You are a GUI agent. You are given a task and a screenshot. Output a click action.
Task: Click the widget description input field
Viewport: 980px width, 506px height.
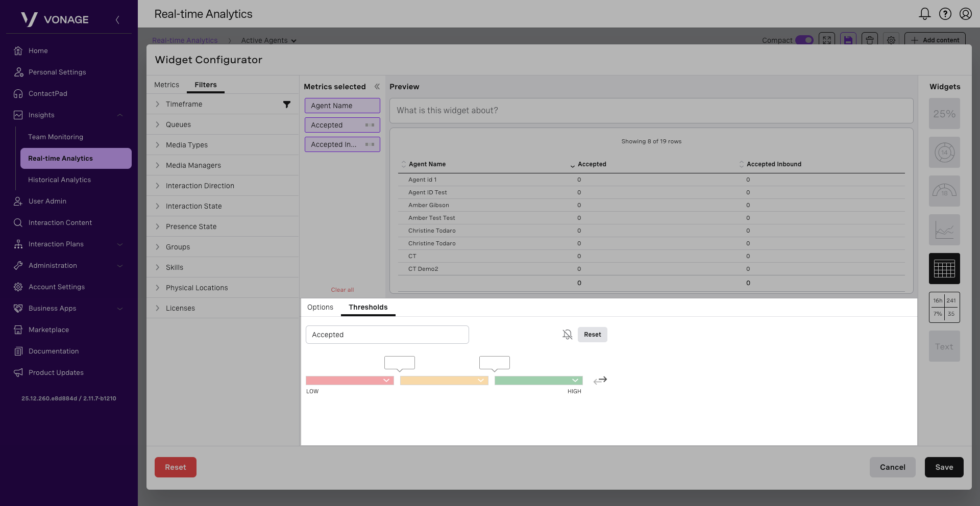[651, 111]
